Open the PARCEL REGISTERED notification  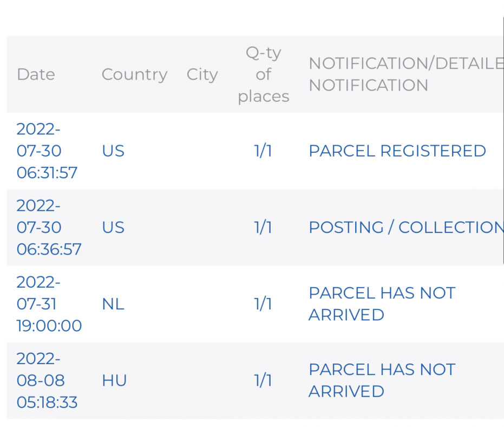click(397, 151)
